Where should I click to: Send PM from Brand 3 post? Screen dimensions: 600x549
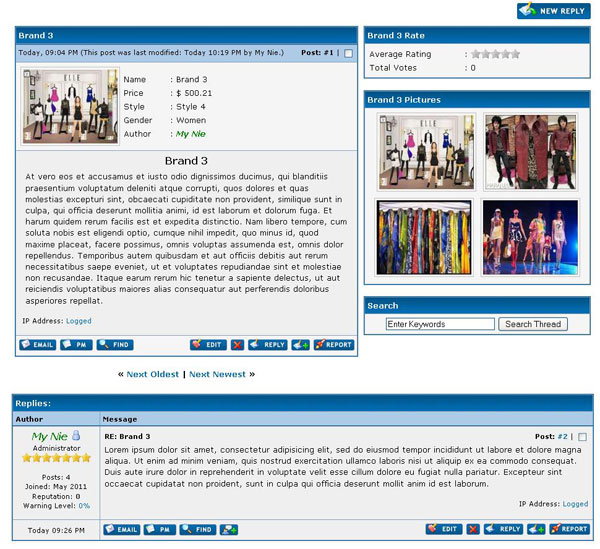click(x=74, y=345)
